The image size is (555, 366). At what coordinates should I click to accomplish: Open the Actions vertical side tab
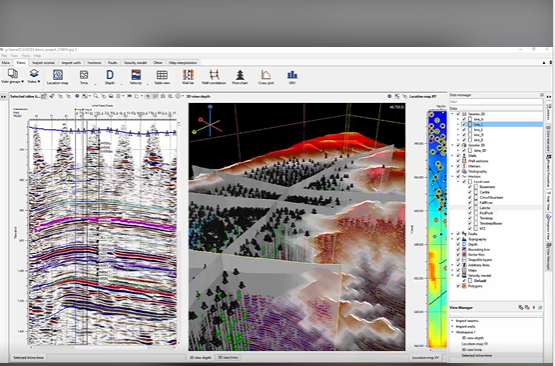click(x=549, y=111)
